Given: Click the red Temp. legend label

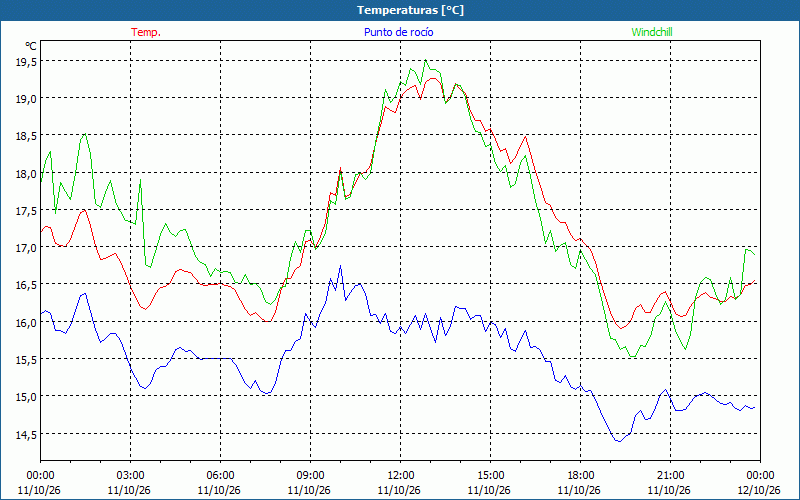Looking at the screenshot, I should tap(146, 32).
